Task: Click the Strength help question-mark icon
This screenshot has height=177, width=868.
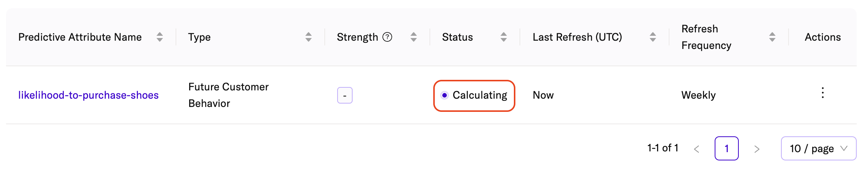Action: pyautogui.click(x=387, y=37)
